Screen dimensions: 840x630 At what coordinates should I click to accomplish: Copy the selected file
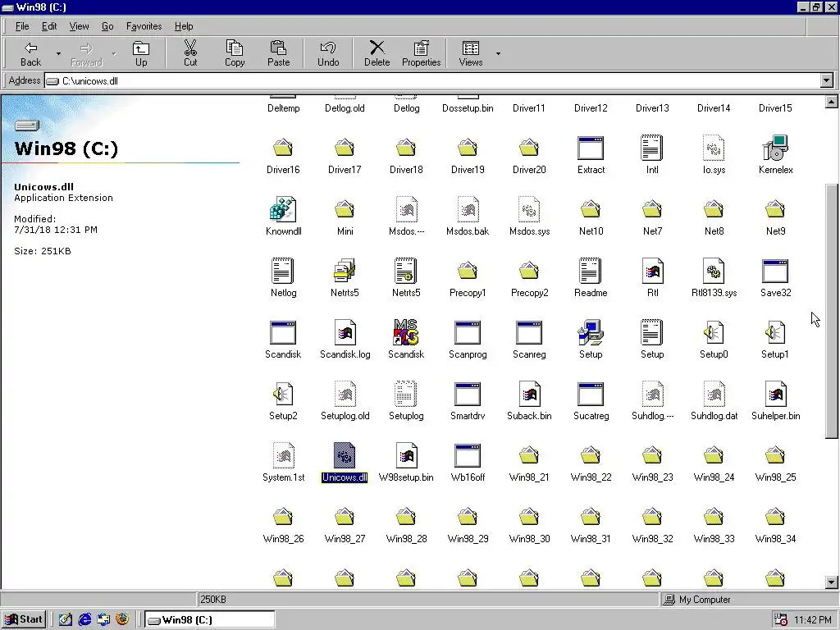[x=234, y=53]
